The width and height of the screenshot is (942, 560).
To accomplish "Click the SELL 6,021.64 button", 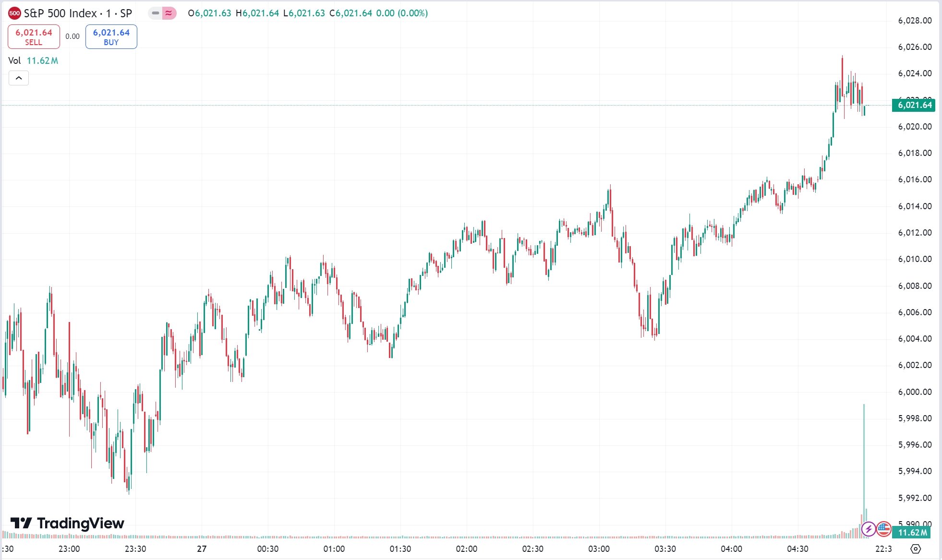I will tap(34, 36).
